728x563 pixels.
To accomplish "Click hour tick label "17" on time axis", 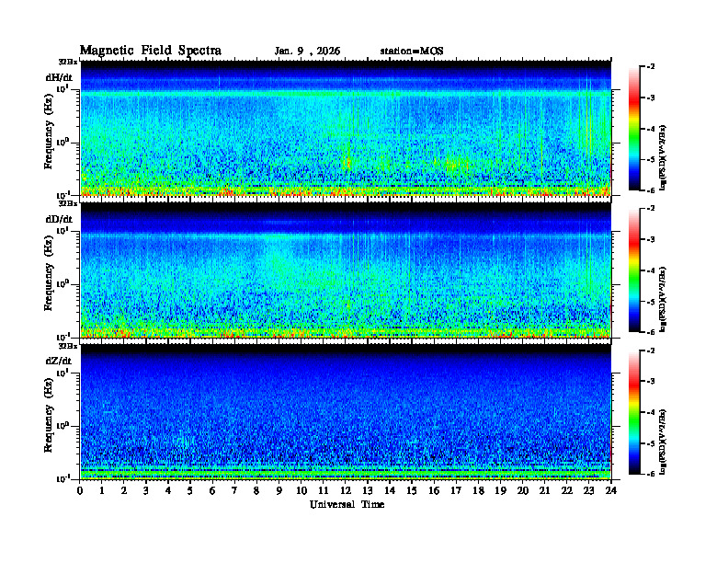I will (x=456, y=490).
